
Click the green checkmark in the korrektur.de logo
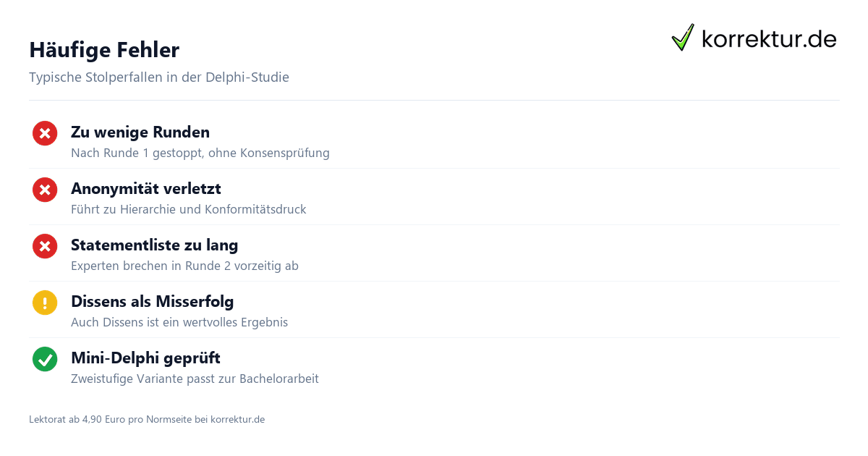click(x=683, y=37)
